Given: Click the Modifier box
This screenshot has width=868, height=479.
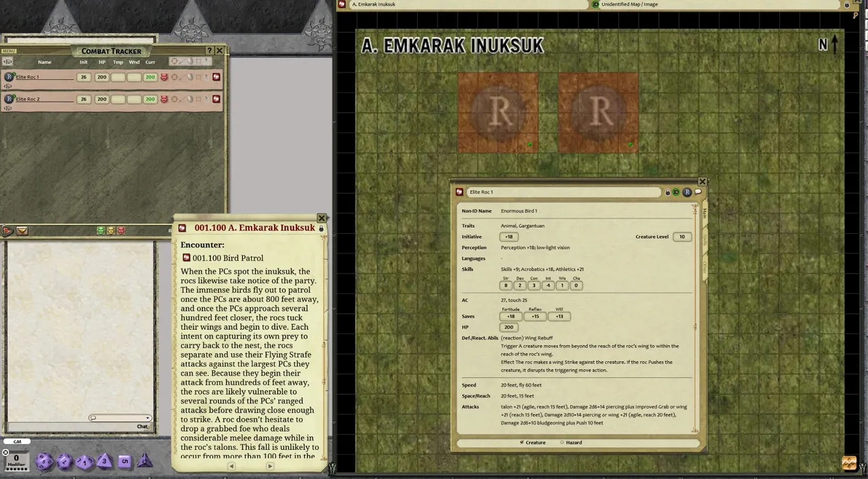Looking at the screenshot, I should pyautogui.click(x=17, y=461).
